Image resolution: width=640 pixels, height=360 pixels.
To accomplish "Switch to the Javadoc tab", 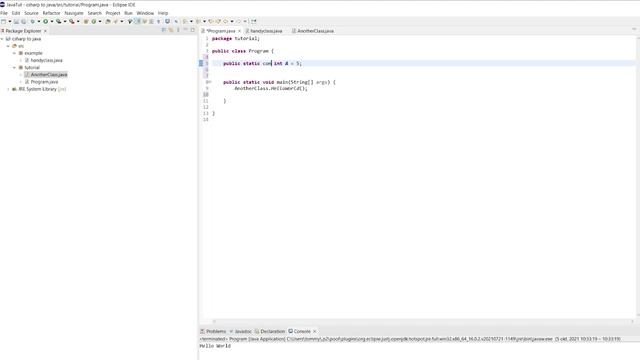I will tap(241, 331).
